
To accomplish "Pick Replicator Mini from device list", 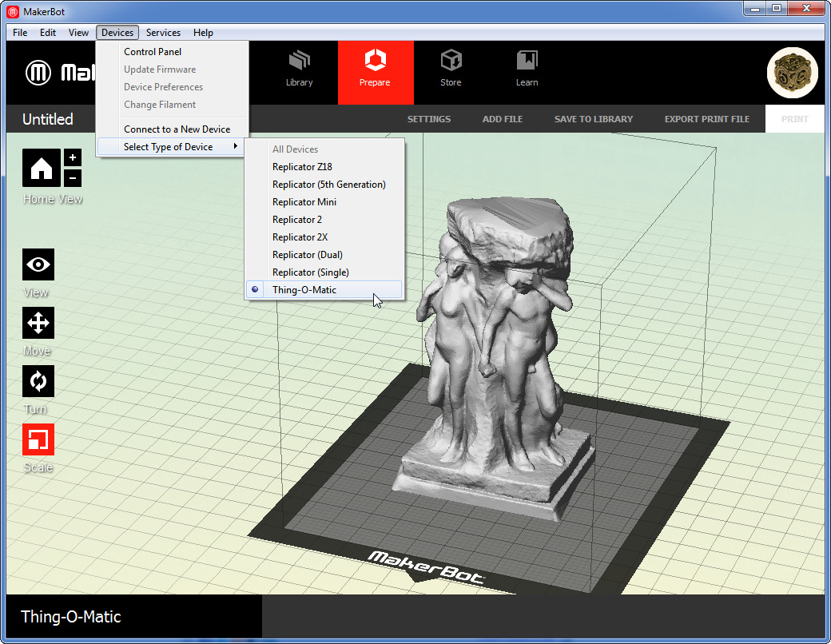I will click(304, 202).
